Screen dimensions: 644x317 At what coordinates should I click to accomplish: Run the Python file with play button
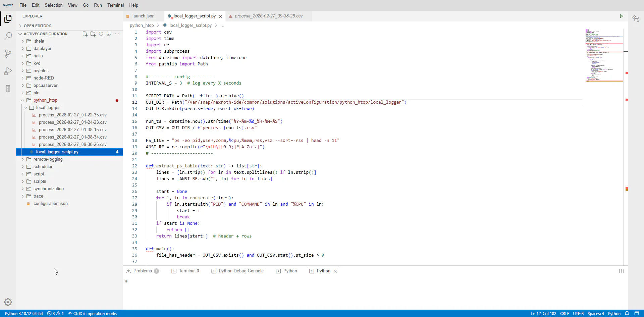(x=621, y=16)
